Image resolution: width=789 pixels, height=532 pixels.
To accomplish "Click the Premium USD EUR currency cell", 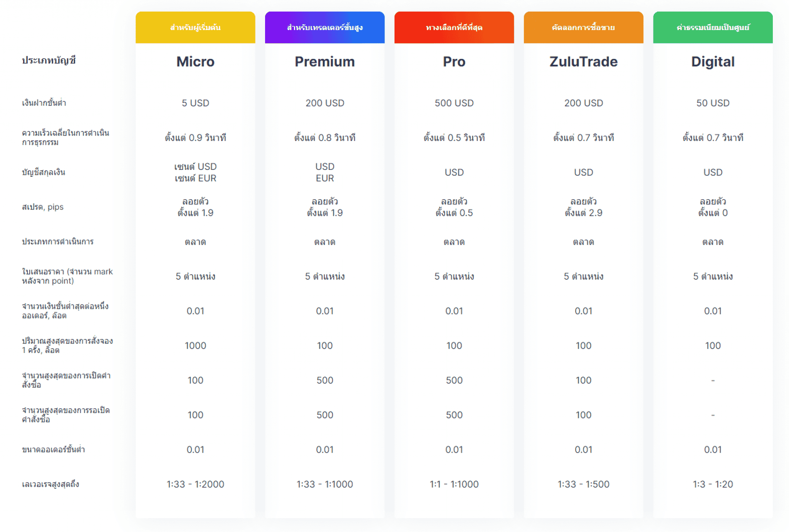I will coord(325,172).
